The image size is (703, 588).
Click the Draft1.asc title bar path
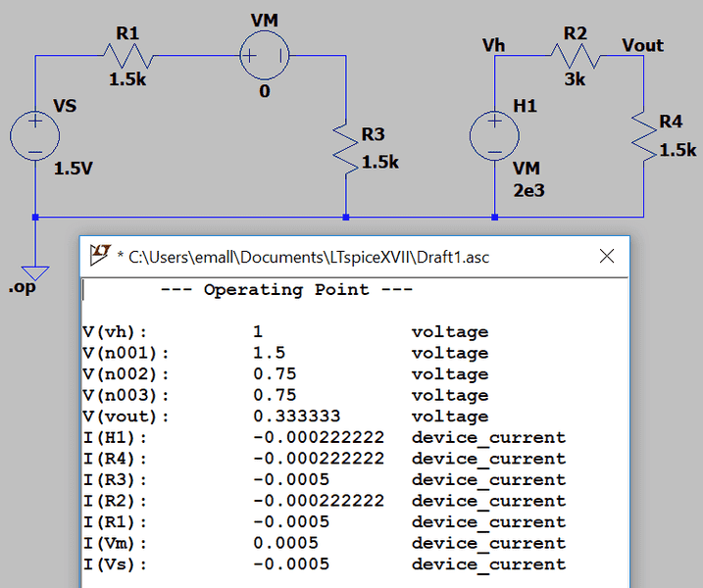[x=308, y=258]
